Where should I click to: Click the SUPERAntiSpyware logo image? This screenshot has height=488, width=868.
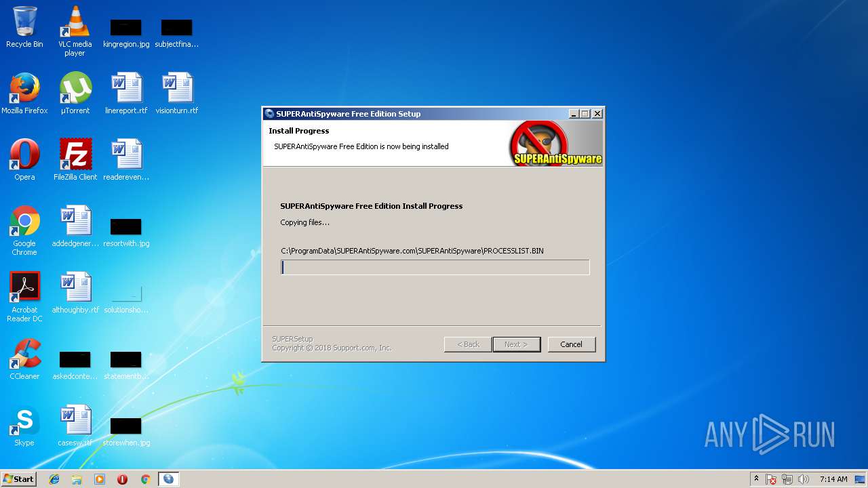click(555, 144)
